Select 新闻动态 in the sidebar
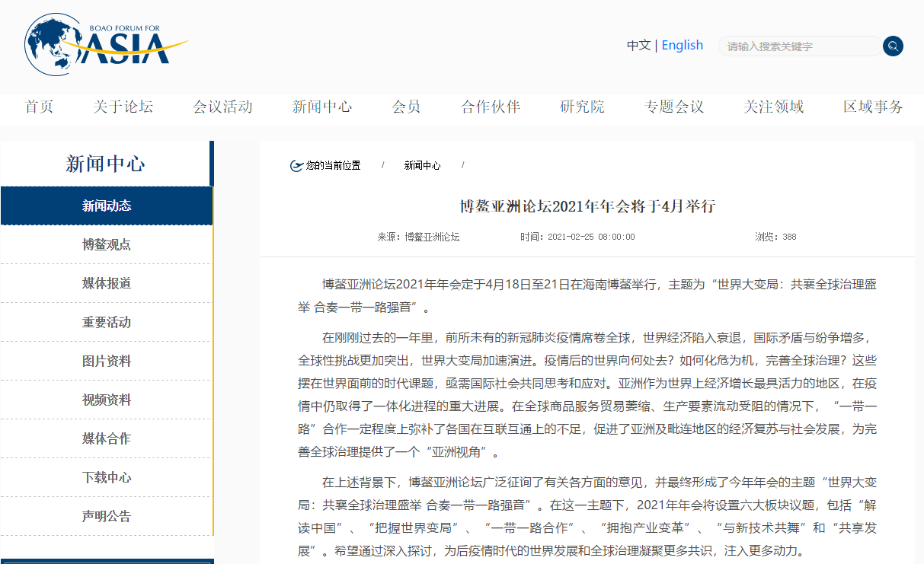This screenshot has height=564, width=924. tap(107, 206)
